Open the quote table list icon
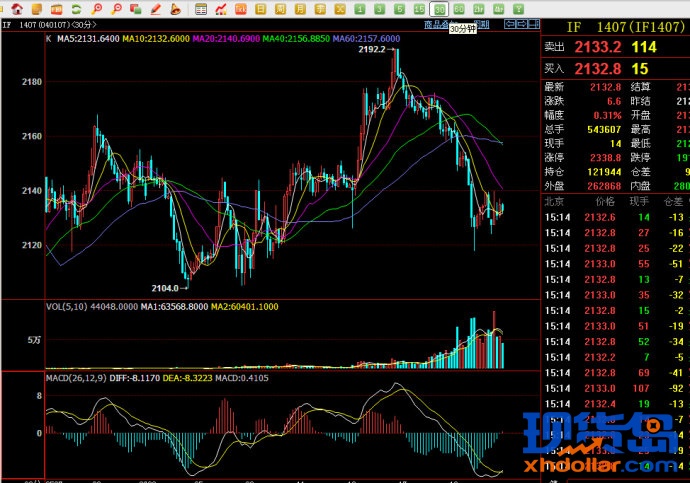 coord(201,9)
